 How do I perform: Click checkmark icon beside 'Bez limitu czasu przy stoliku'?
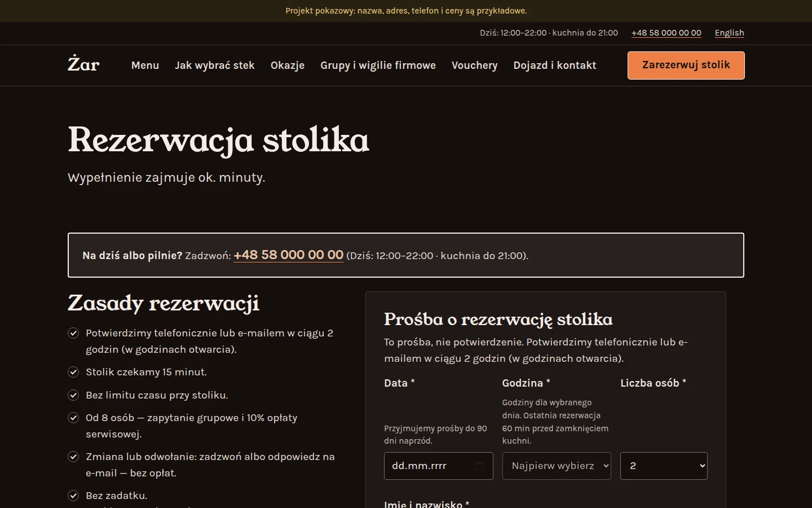(x=73, y=395)
